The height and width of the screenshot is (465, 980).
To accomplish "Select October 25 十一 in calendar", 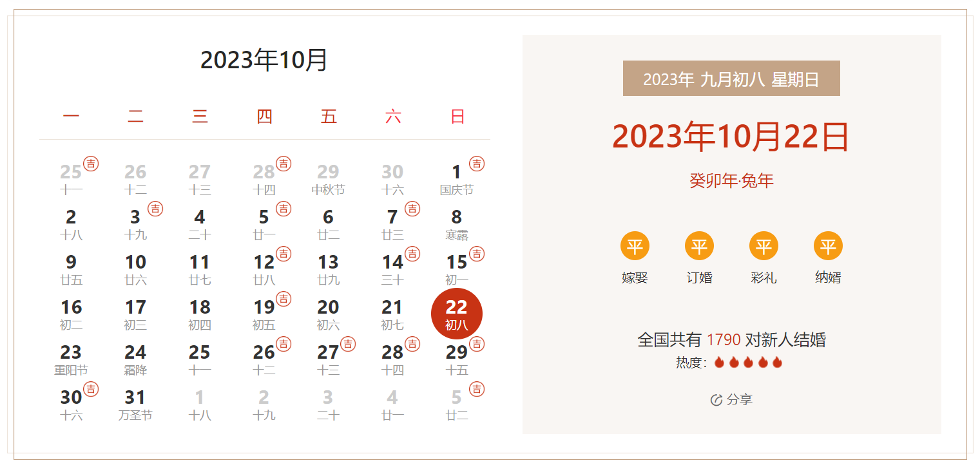I will tap(200, 359).
